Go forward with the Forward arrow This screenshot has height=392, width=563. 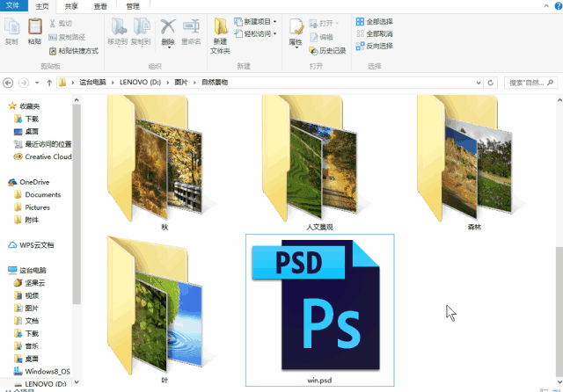pos(24,83)
